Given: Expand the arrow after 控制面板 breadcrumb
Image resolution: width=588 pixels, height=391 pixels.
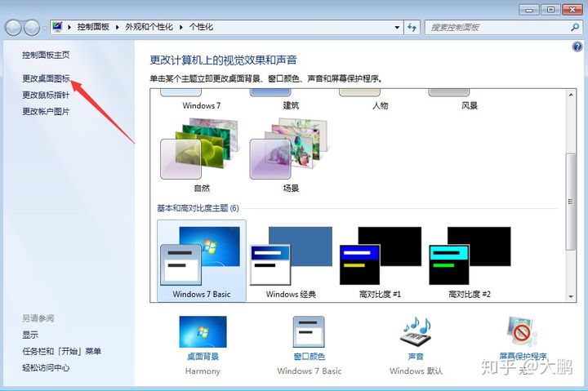Looking at the screenshot, I should click(118, 27).
